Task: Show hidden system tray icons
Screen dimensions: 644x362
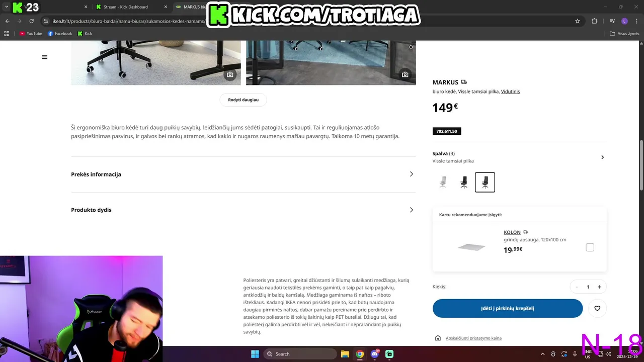Action: 542,354
